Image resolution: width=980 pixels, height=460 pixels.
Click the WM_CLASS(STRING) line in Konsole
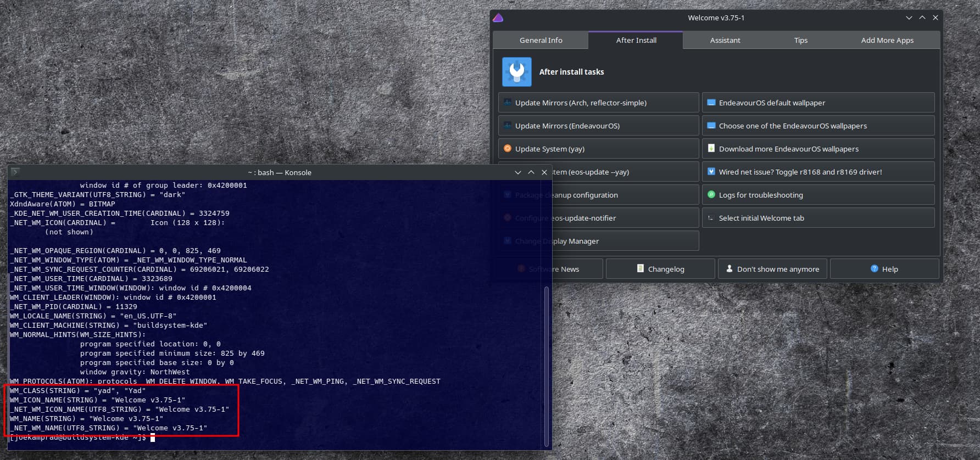tap(78, 391)
